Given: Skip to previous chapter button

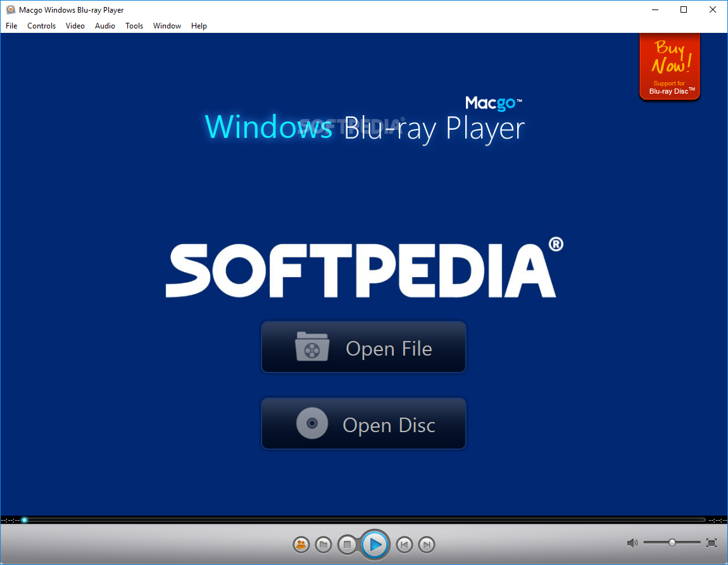Looking at the screenshot, I should [405, 545].
